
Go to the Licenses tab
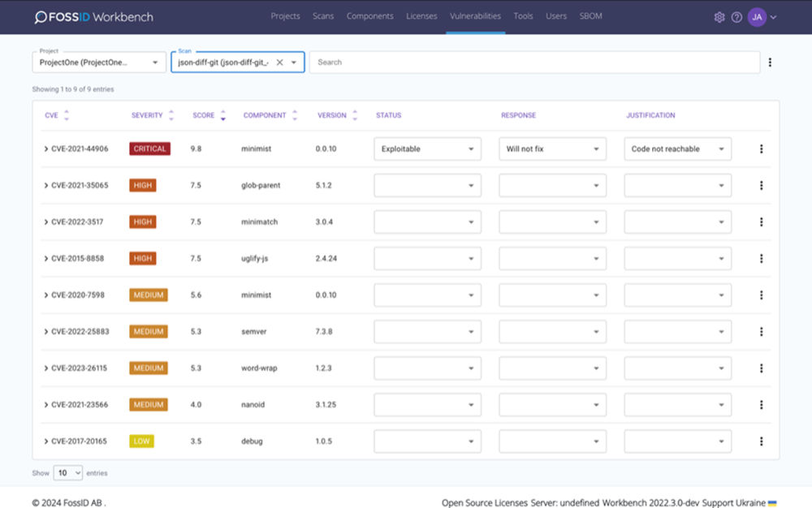421,16
